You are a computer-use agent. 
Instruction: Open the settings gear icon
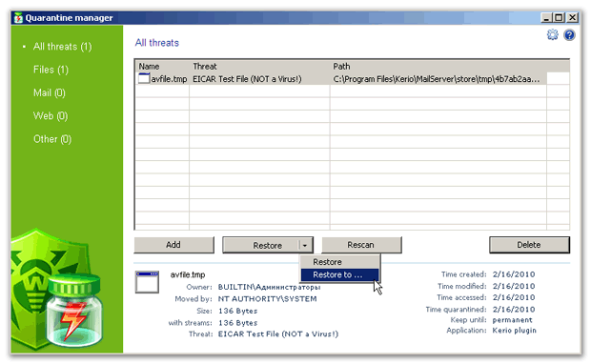(x=553, y=35)
